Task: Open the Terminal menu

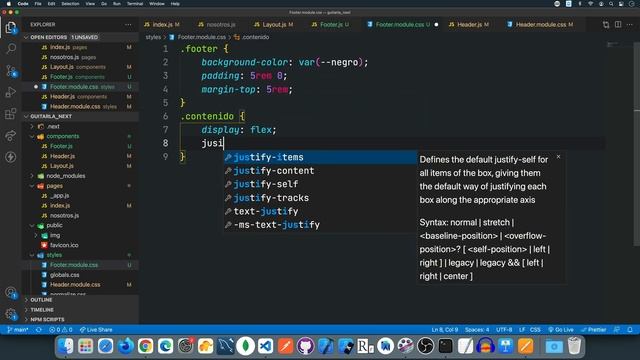Action: pos(135,4)
